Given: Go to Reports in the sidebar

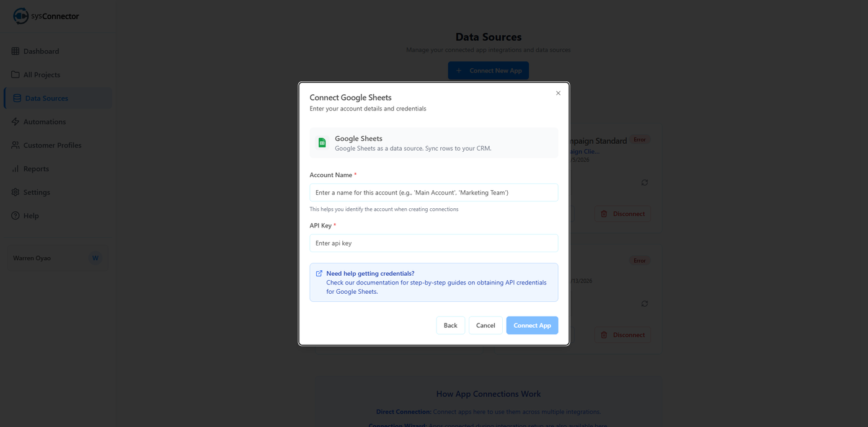Looking at the screenshot, I should pos(36,169).
